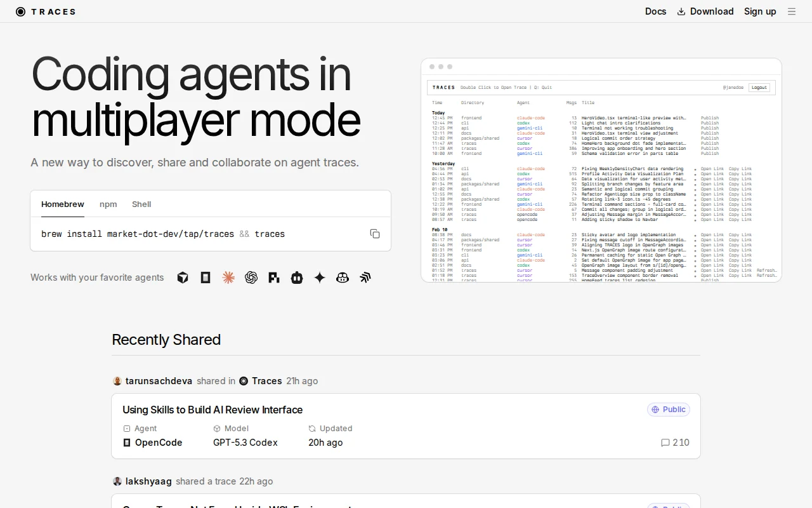Click 'Logical commit order strategy' preview row
This screenshot has width=812, height=508.
(x=575, y=138)
